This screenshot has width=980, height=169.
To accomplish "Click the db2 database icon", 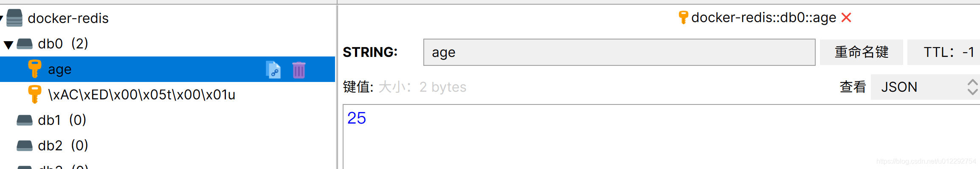I will pos(25,146).
